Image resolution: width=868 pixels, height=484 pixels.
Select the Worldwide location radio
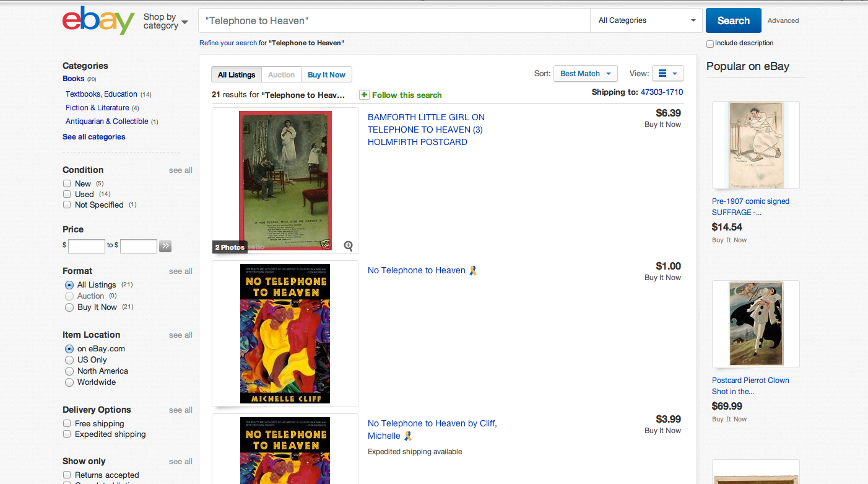[x=69, y=382]
